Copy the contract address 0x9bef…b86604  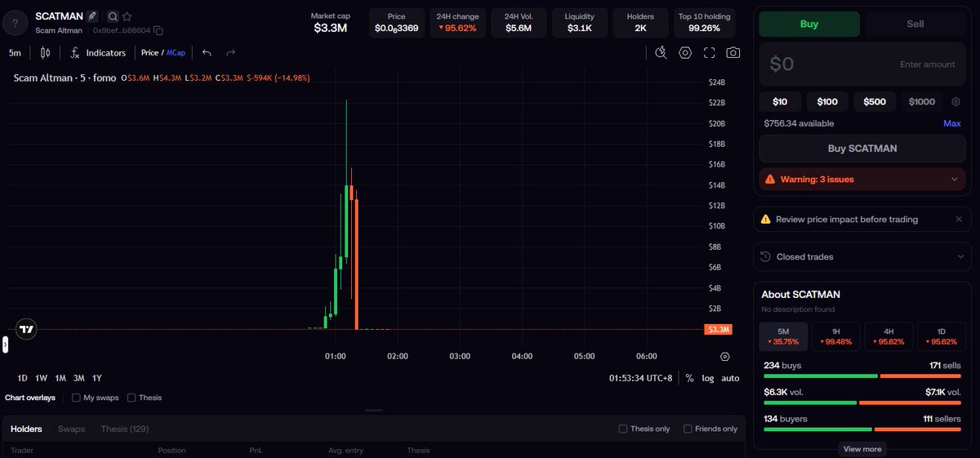pos(158,31)
